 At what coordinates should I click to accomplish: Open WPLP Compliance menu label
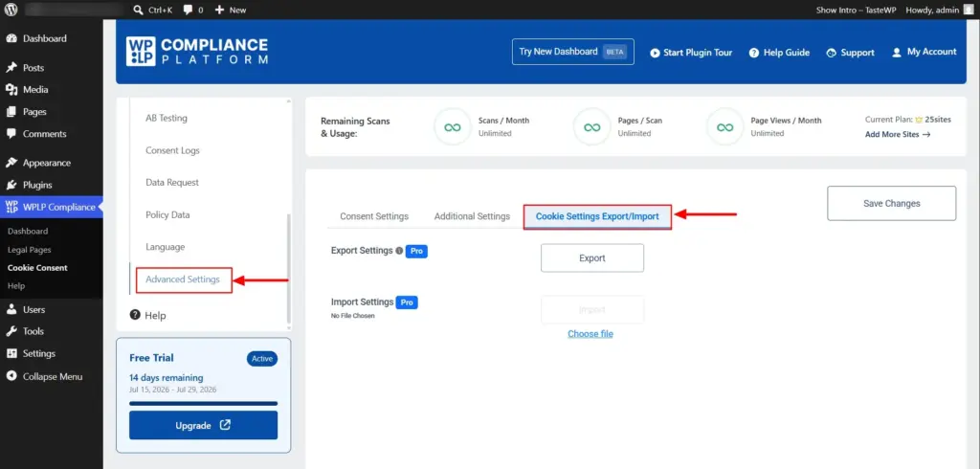[x=59, y=207]
